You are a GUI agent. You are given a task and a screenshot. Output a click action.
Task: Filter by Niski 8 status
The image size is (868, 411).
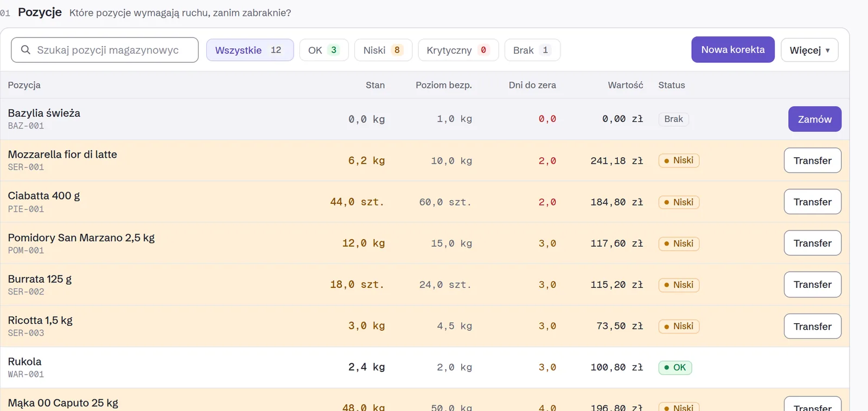pyautogui.click(x=383, y=50)
